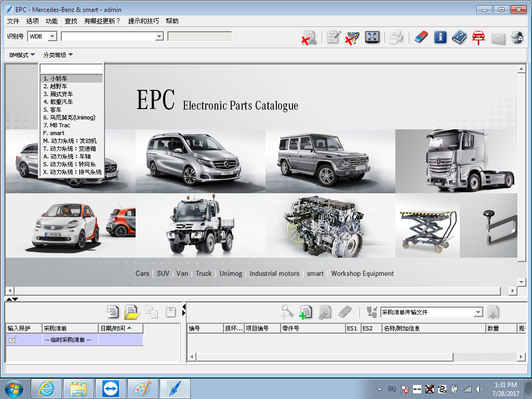Image resolution: width=532 pixels, height=399 pixels.
Task: Click the fullscreen expand icon
Action: click(372, 37)
